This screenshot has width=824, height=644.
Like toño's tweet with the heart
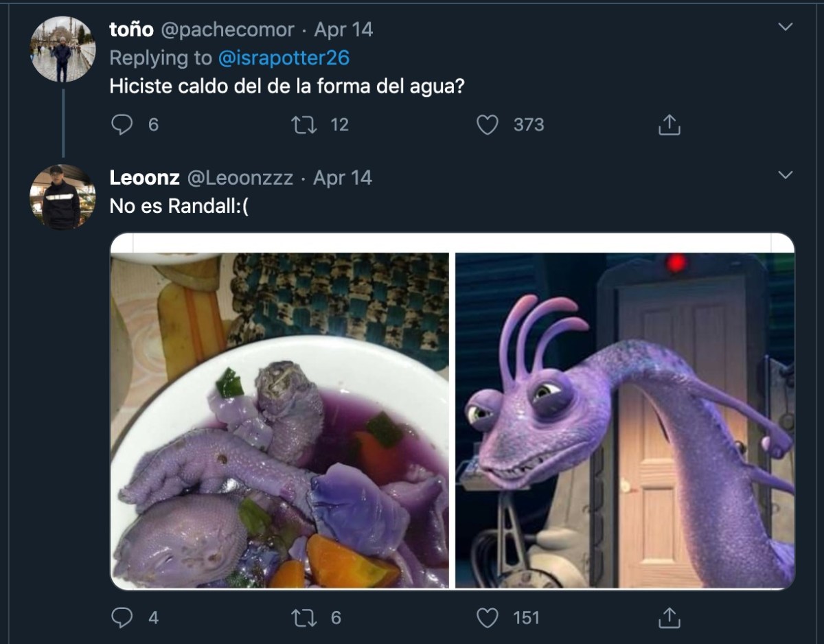pos(488,125)
